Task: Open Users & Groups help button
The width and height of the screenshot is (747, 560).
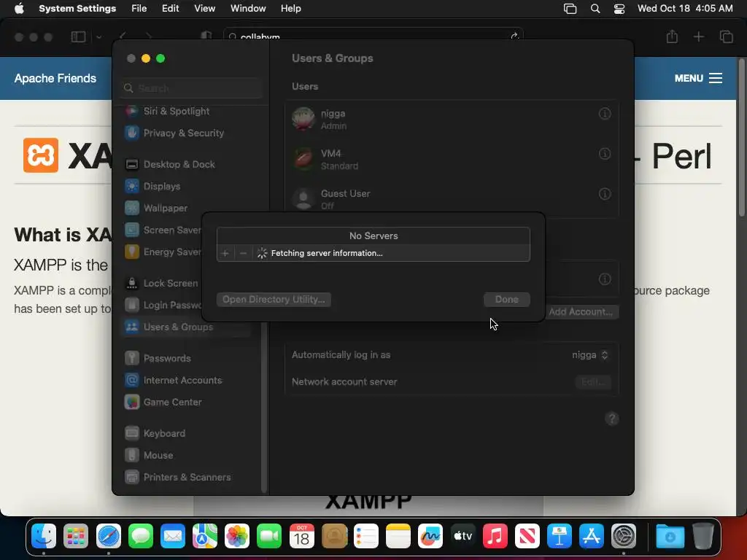Action: click(612, 419)
